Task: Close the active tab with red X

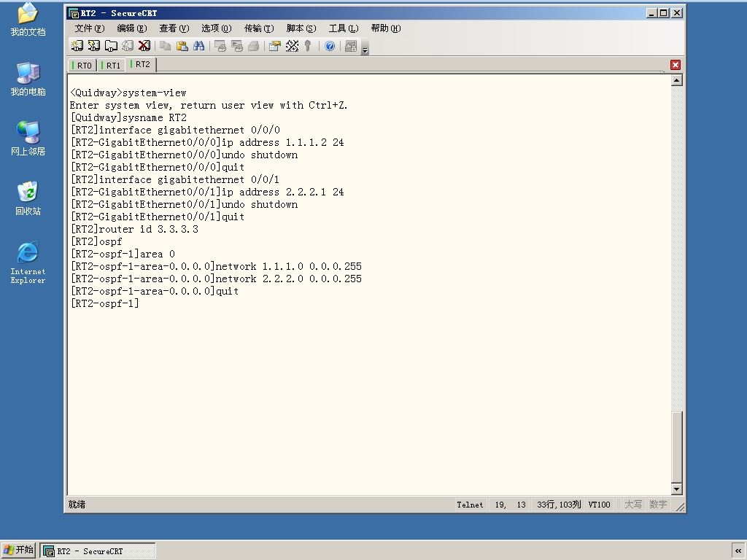Action: point(675,65)
